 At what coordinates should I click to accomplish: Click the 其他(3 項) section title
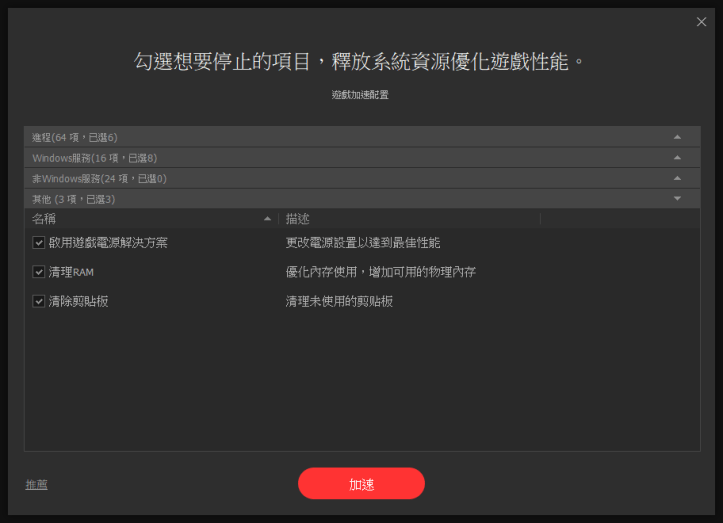click(x=73, y=199)
